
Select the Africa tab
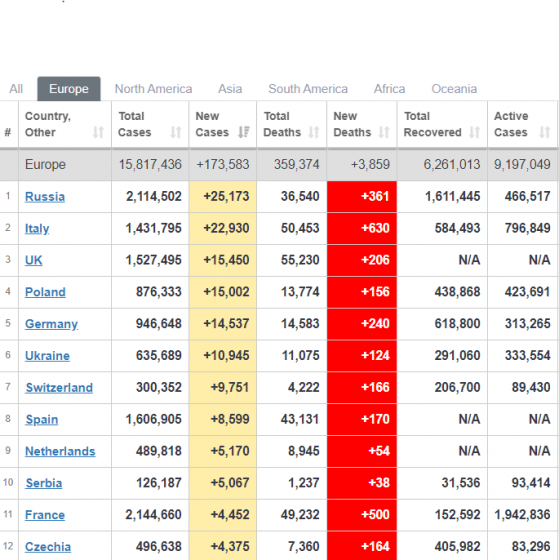(x=389, y=89)
